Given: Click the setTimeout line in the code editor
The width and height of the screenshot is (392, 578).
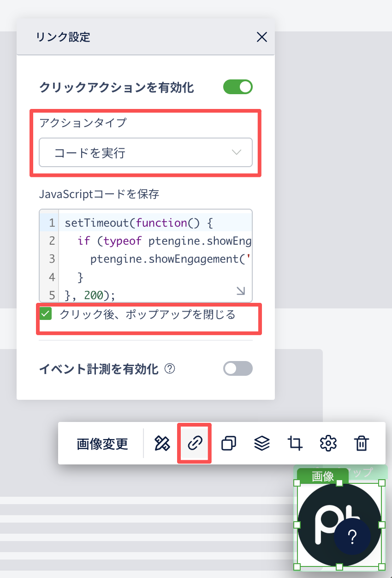Looking at the screenshot, I should pyautogui.click(x=138, y=223).
